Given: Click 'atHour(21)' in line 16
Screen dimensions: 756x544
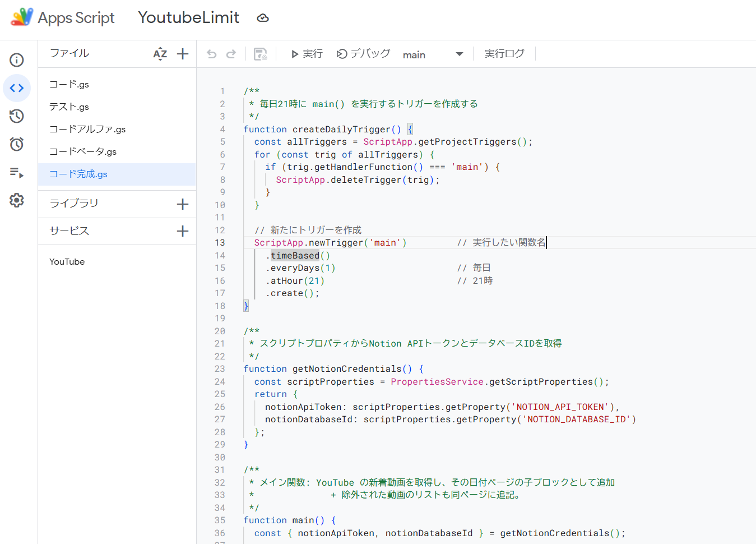Looking at the screenshot, I should [298, 281].
